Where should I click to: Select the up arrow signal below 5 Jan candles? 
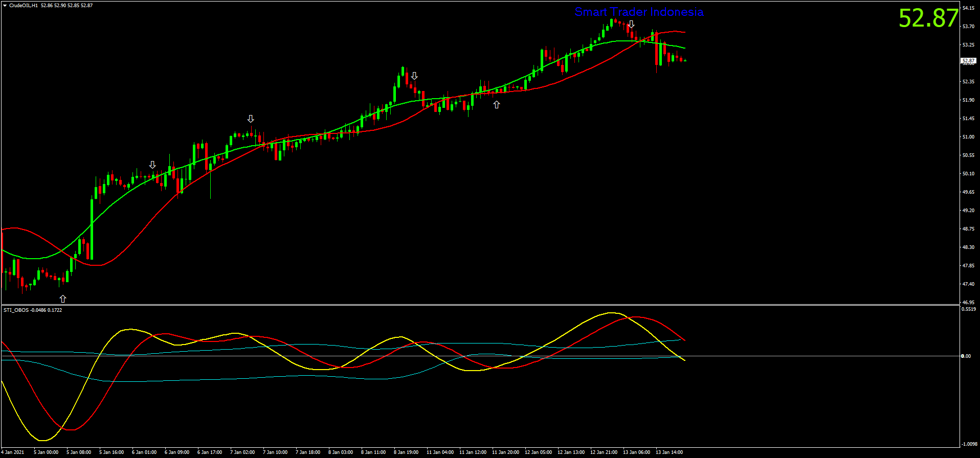[x=63, y=299]
